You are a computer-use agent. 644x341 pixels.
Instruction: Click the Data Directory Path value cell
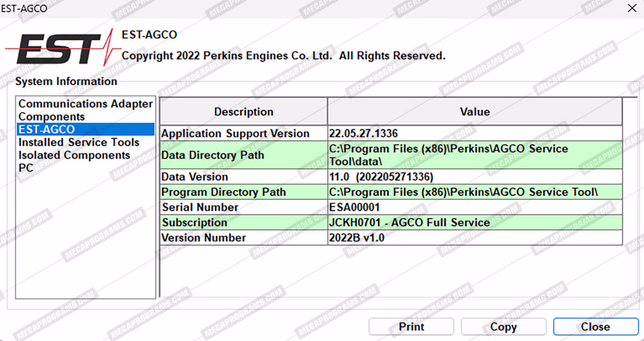pos(474,155)
